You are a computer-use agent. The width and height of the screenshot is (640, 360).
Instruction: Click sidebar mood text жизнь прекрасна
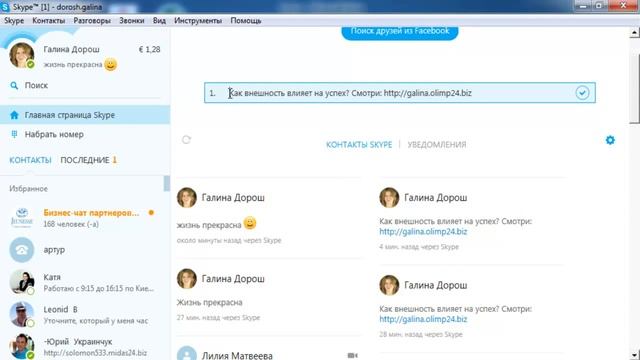[73, 64]
